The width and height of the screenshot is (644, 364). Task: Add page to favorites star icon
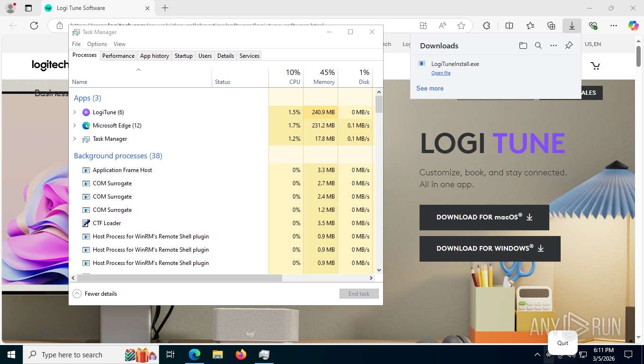tap(461, 26)
